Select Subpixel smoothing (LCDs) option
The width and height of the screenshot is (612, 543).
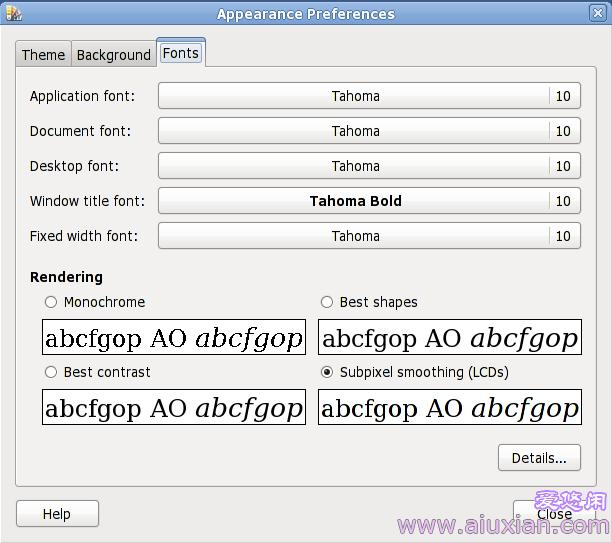[x=327, y=372]
